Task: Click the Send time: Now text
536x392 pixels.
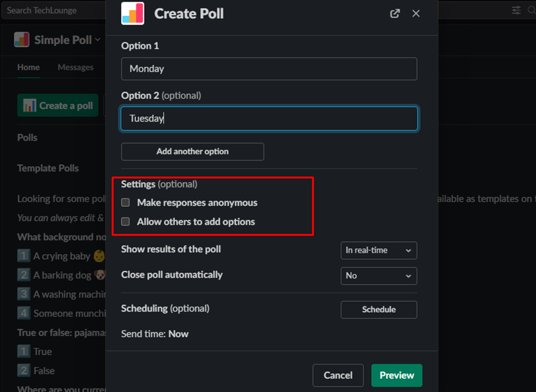Action: tap(155, 334)
